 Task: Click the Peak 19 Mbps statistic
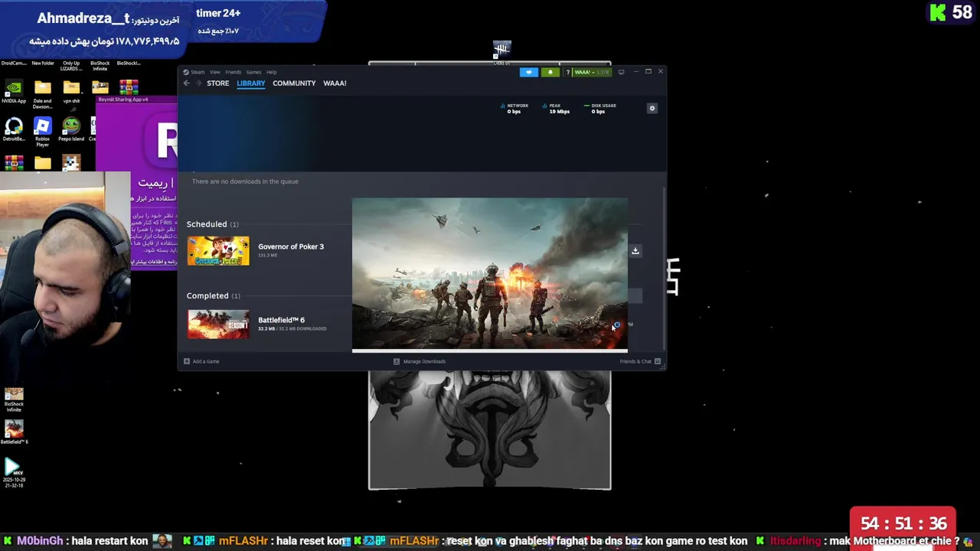(556, 109)
